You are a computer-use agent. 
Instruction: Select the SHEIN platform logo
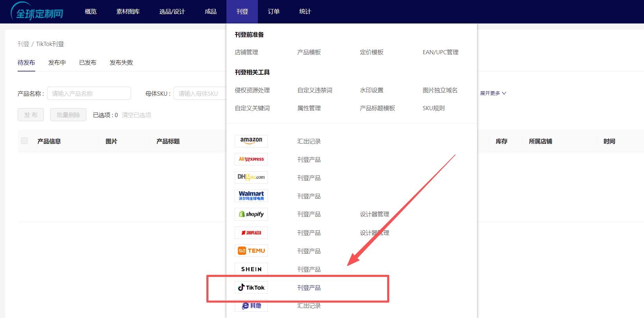[251, 269]
